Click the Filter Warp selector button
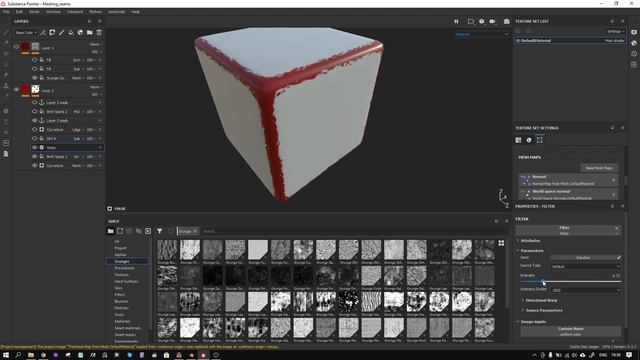This screenshot has width=640, height=360. [565, 230]
